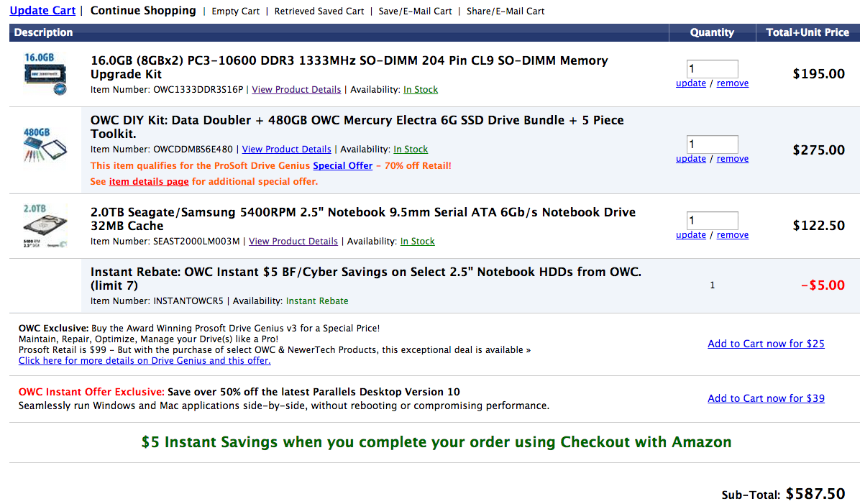The image size is (860, 504).
Task: Click item number OWCDDMBS6E480
Action: point(193,149)
